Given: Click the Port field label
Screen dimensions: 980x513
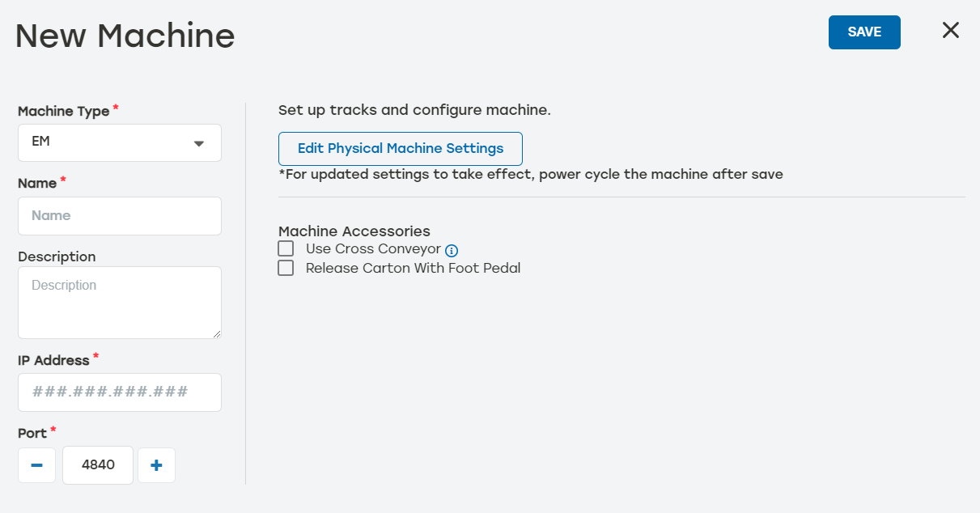Looking at the screenshot, I should pyautogui.click(x=32, y=433).
